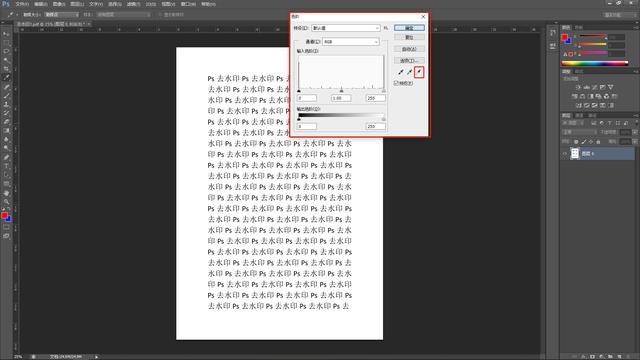Select the Clone Stamp tool
640x360 pixels.
pos(6,104)
